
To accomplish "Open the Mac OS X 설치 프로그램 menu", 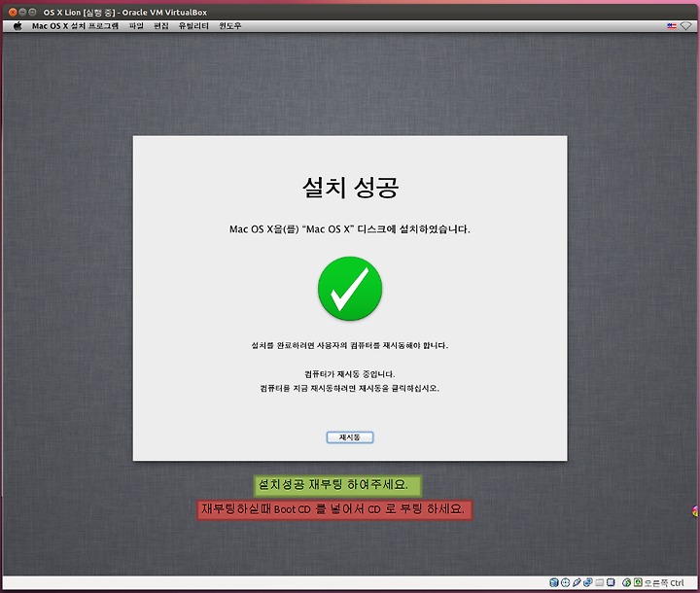I will point(75,26).
